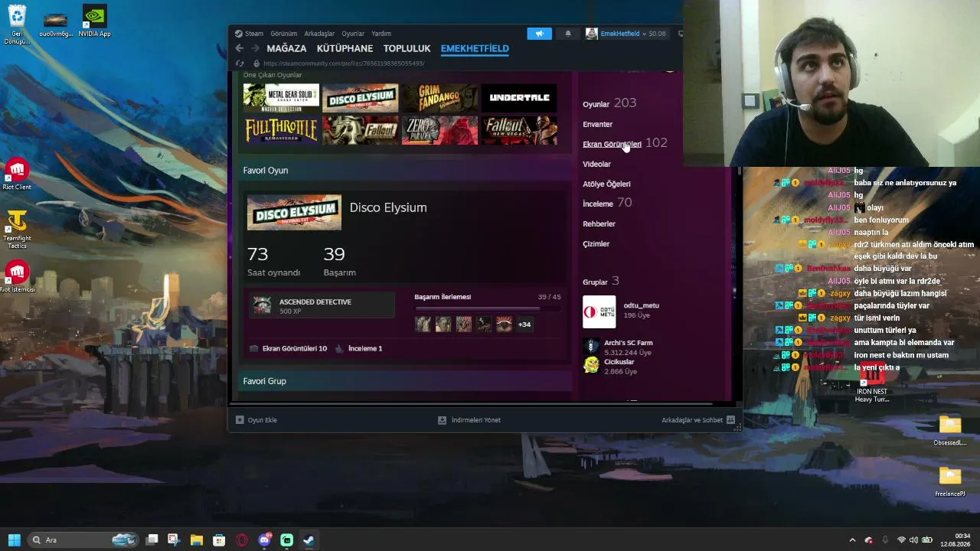
Task: Open Grim Fandango featured game
Action: click(x=439, y=97)
